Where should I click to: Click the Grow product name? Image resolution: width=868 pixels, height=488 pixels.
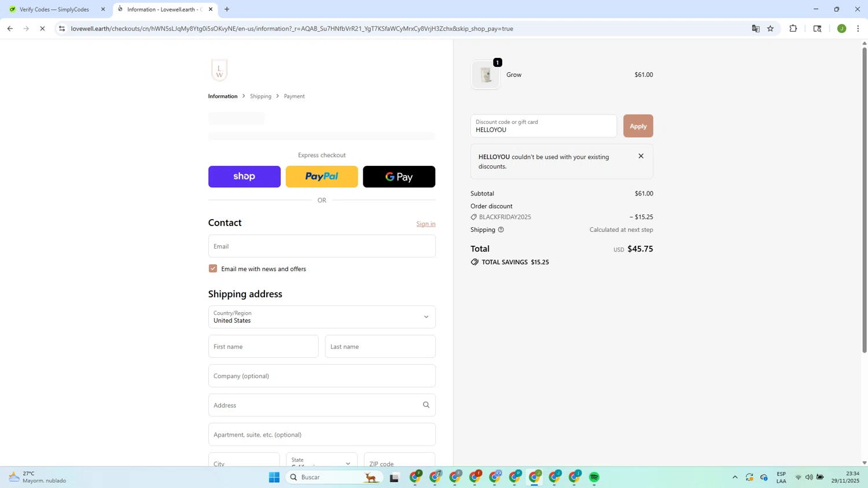514,75
